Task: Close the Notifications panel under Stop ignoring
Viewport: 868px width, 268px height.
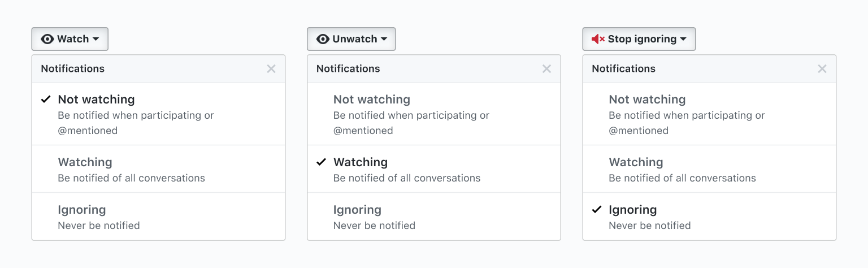Action: tap(822, 69)
